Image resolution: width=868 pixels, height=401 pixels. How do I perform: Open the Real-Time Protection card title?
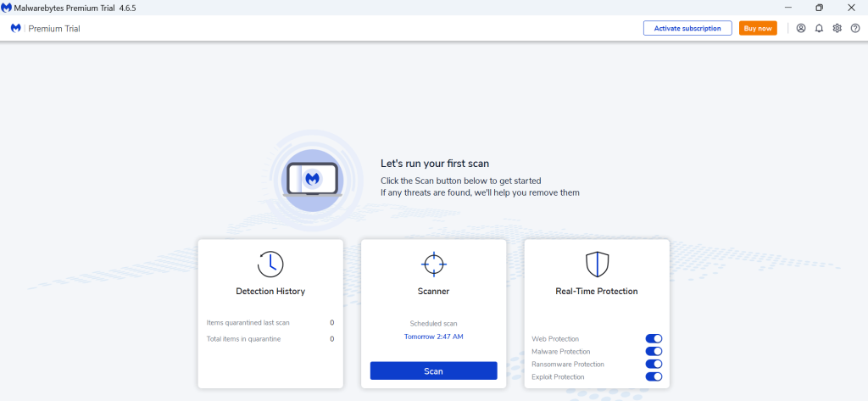point(597,292)
